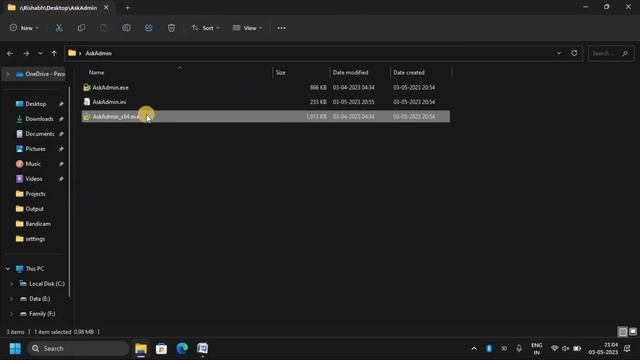Switch to details view layout button
Image resolution: width=640 pixels, height=360 pixels.
(623, 332)
